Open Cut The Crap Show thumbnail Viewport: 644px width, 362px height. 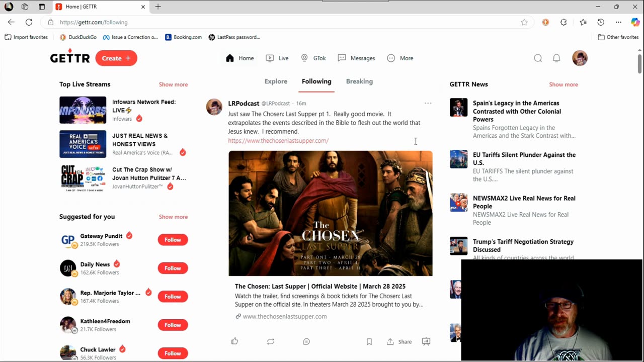click(83, 178)
